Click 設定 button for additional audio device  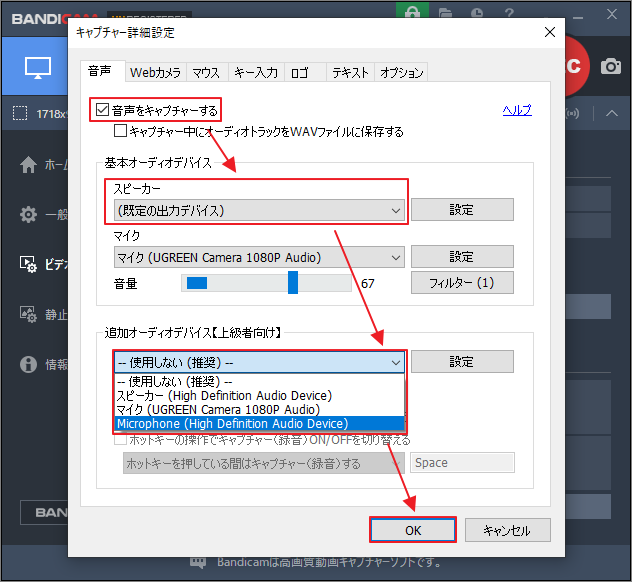pos(462,361)
